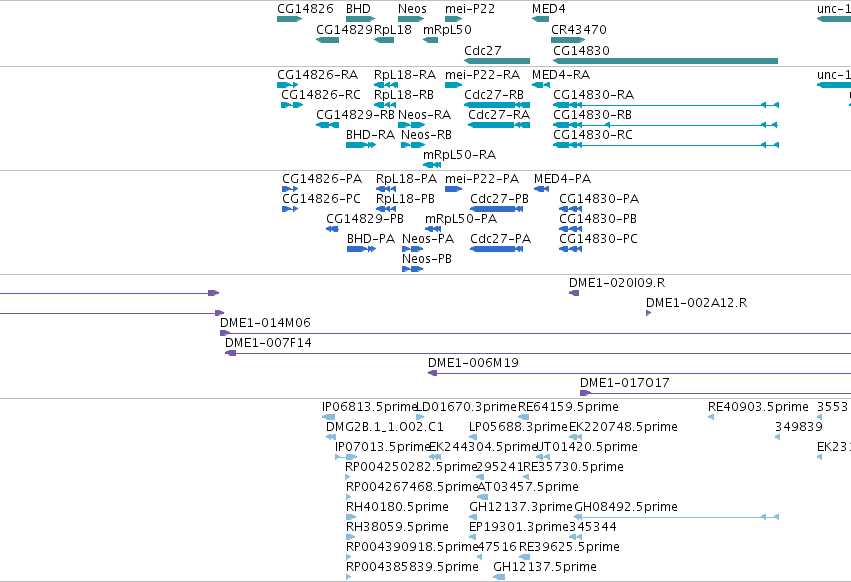Click protein BHD-PA label

coord(371,239)
